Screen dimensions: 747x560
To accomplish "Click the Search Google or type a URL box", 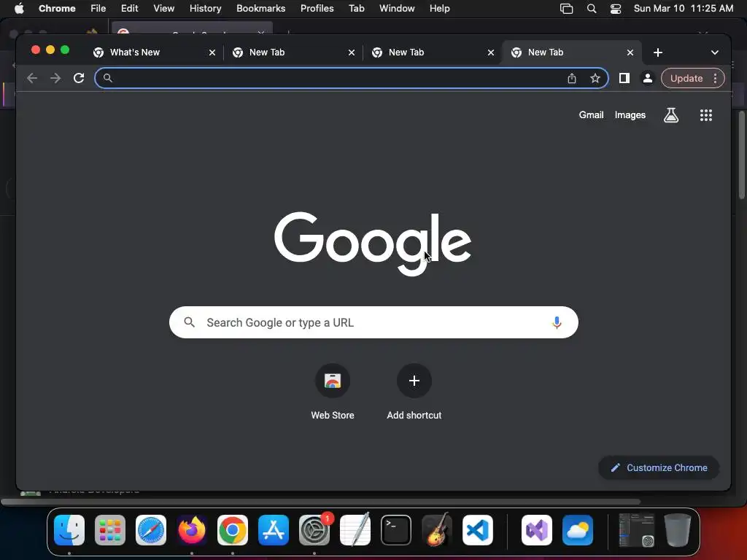I will 373,322.
